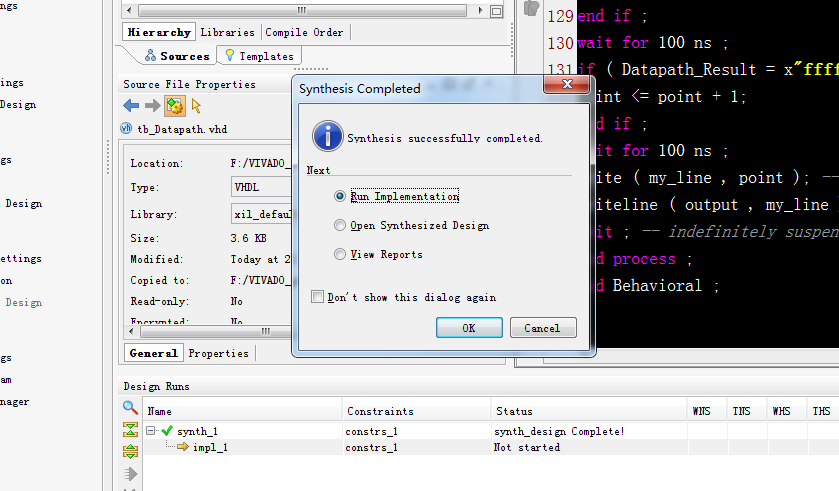Select the View Reports radio option

coord(341,255)
